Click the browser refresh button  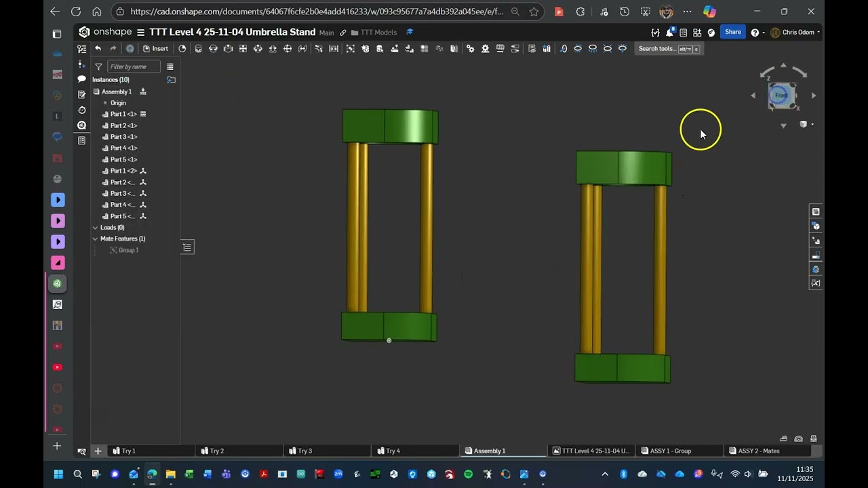(x=76, y=12)
